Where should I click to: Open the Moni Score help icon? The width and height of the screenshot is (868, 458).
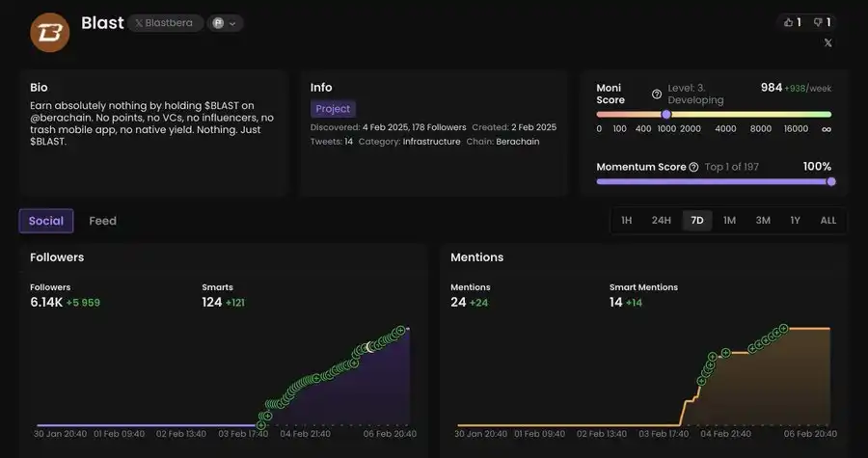point(657,94)
